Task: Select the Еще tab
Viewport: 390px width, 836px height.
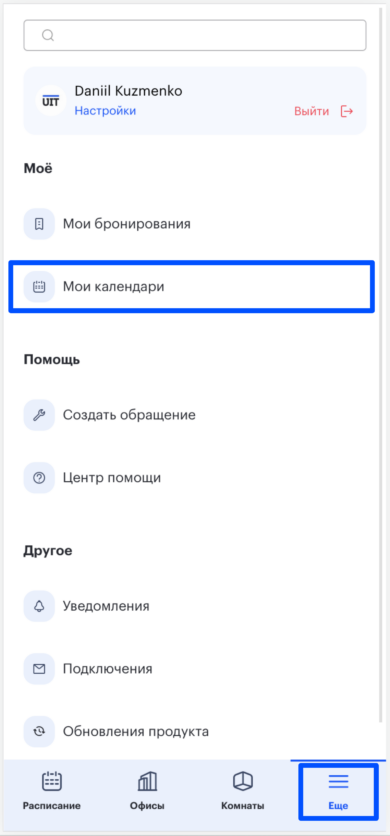Action: pos(338,791)
